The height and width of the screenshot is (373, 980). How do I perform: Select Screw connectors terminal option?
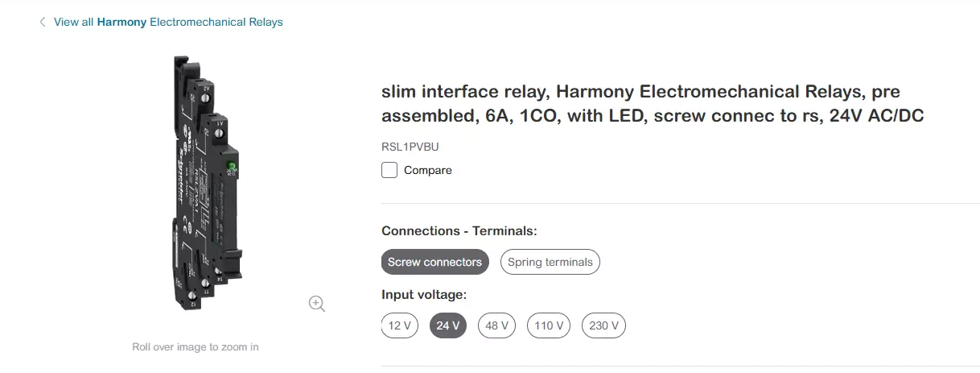point(434,262)
